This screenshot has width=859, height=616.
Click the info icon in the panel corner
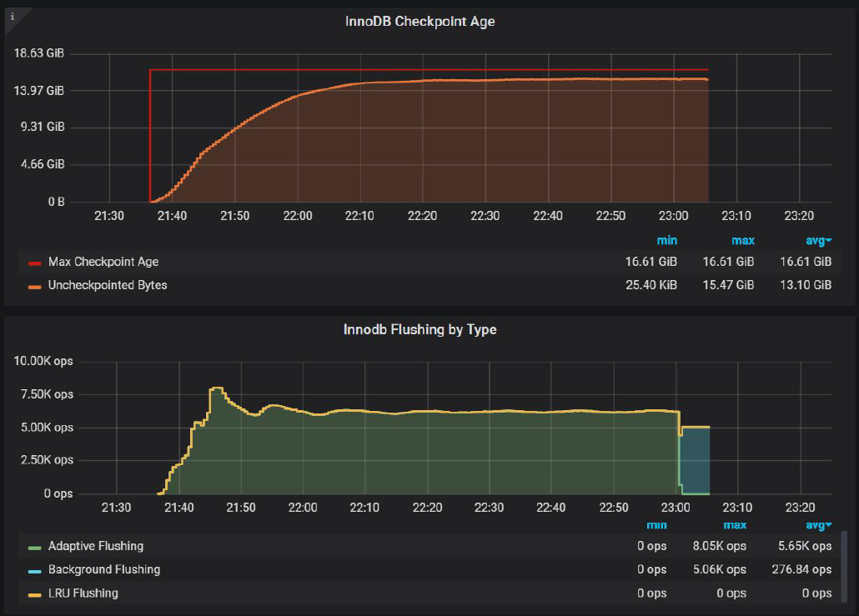tap(11, 15)
